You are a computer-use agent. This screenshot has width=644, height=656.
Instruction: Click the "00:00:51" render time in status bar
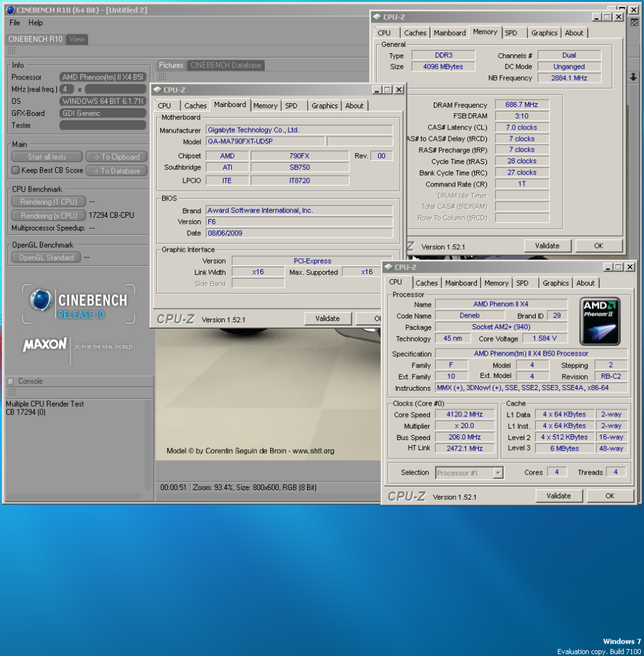173,488
